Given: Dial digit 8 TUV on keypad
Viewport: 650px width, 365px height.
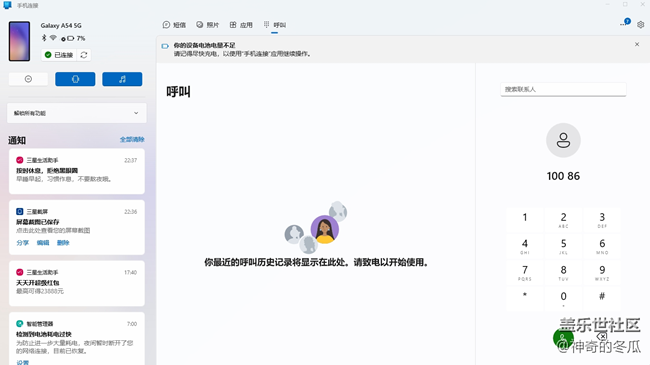Looking at the screenshot, I should point(563,272).
